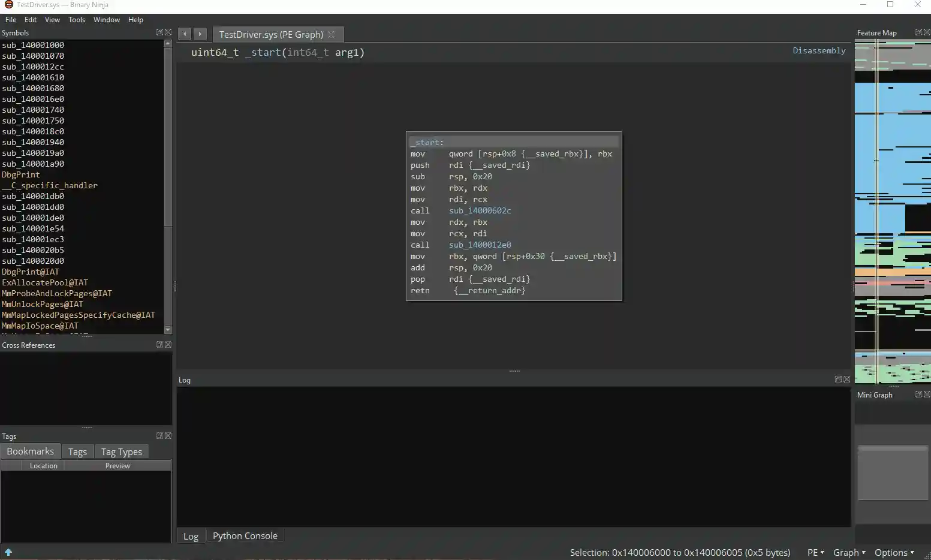
Task: Open the Options dropdown in the status bar
Action: [894, 552]
